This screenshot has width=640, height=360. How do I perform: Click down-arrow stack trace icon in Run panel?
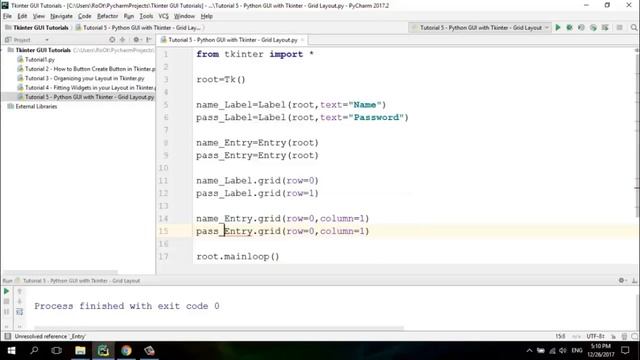pyautogui.click(x=19, y=301)
